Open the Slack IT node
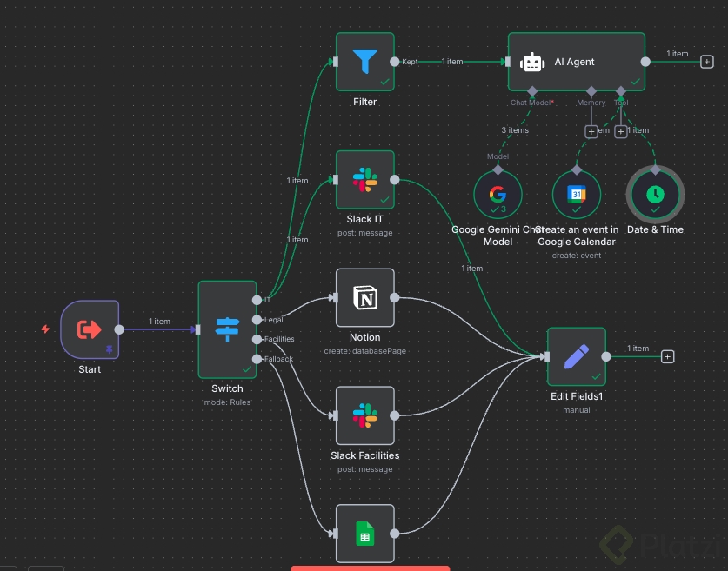This screenshot has height=571, width=728. click(365, 180)
